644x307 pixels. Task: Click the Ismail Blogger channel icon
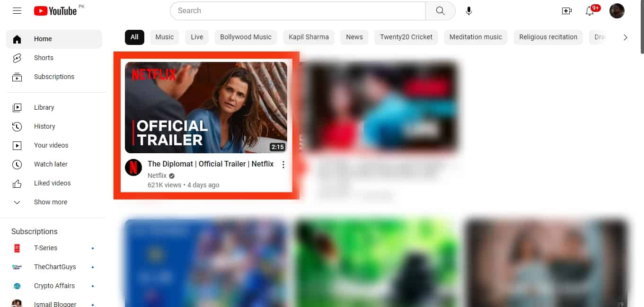17,304
